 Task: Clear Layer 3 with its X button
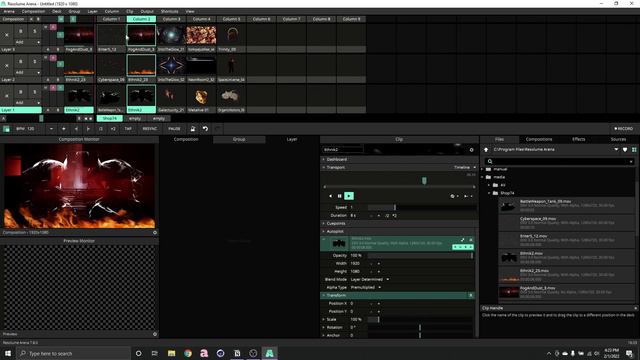click(x=7, y=35)
